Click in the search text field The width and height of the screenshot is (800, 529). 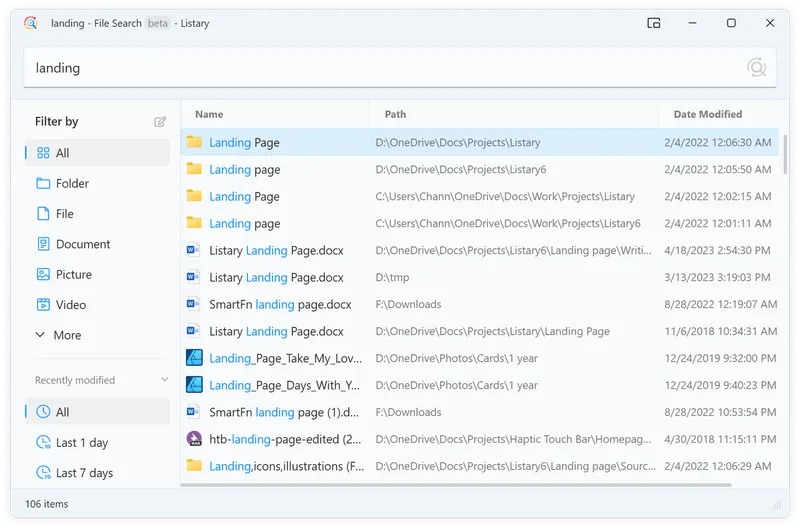coord(380,68)
